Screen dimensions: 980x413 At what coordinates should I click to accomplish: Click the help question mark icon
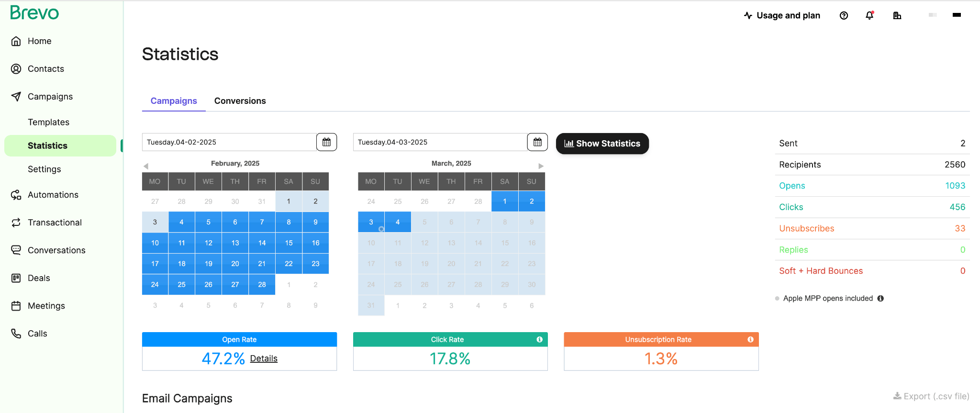(844, 15)
